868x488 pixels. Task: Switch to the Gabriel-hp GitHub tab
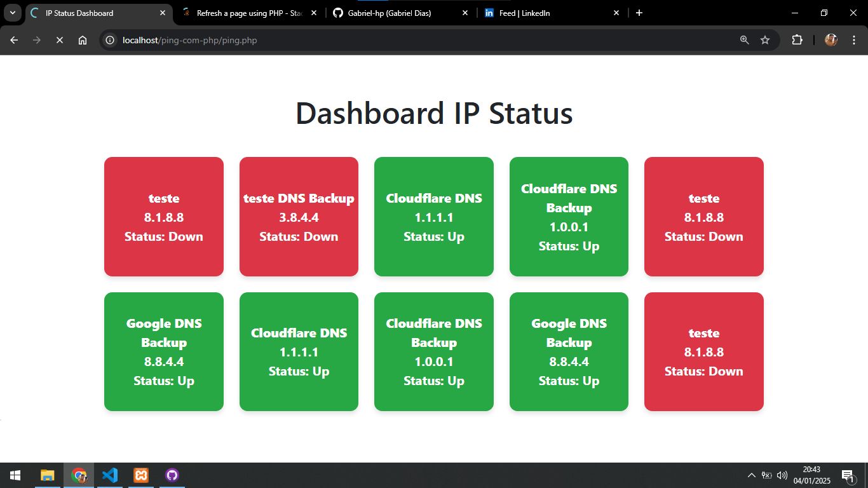(389, 13)
